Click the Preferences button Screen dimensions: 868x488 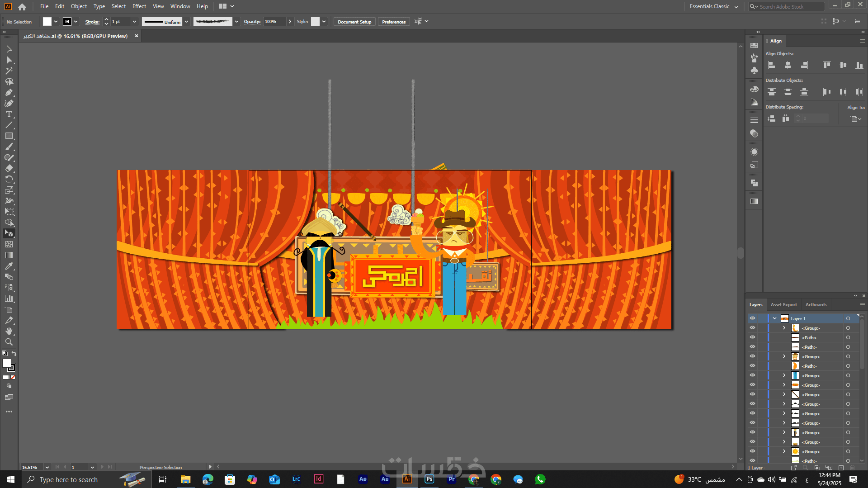394,22
